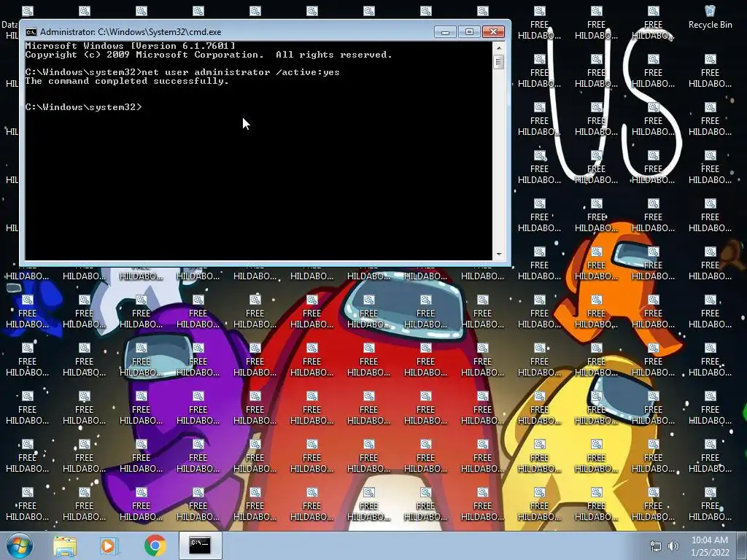Launch Windows Media Player from taskbar
The image size is (747, 560).
109,545
